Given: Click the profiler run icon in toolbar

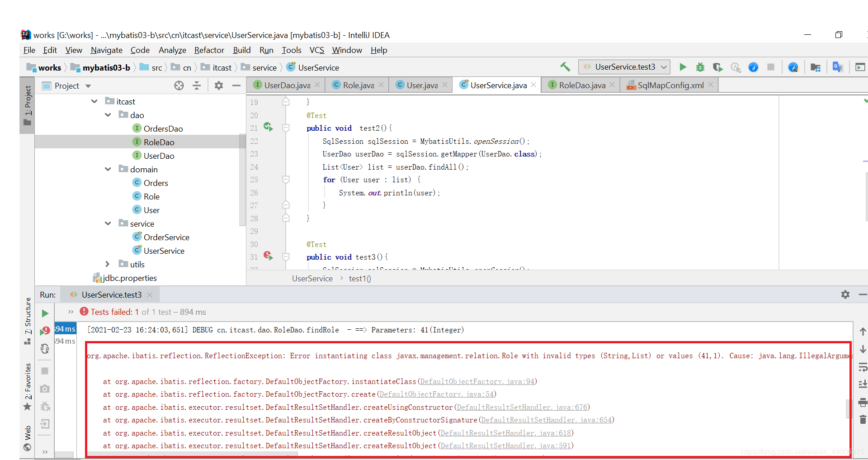Looking at the screenshot, I should 736,67.
